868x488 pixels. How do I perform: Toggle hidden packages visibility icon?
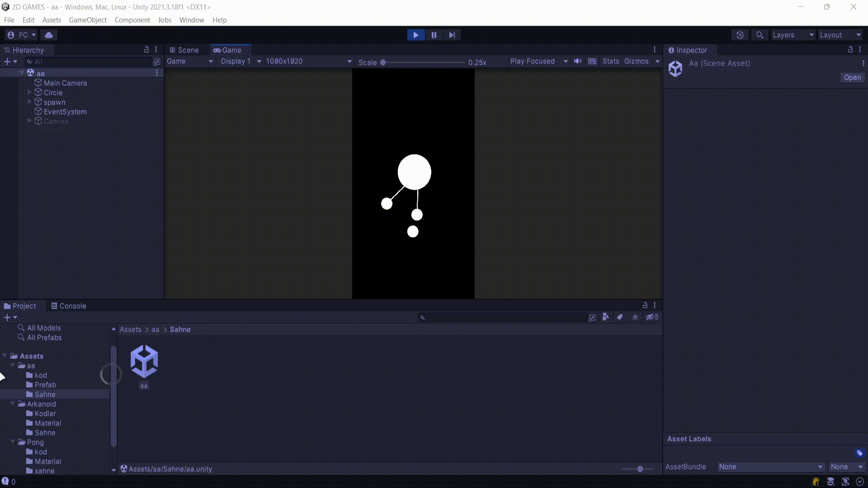651,317
